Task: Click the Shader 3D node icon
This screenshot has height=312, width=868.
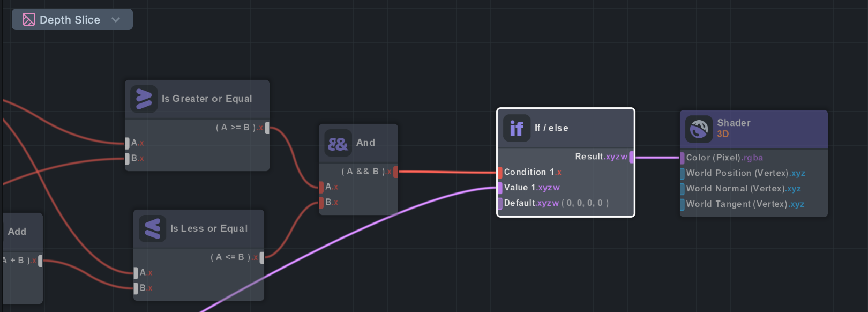Action: click(699, 129)
